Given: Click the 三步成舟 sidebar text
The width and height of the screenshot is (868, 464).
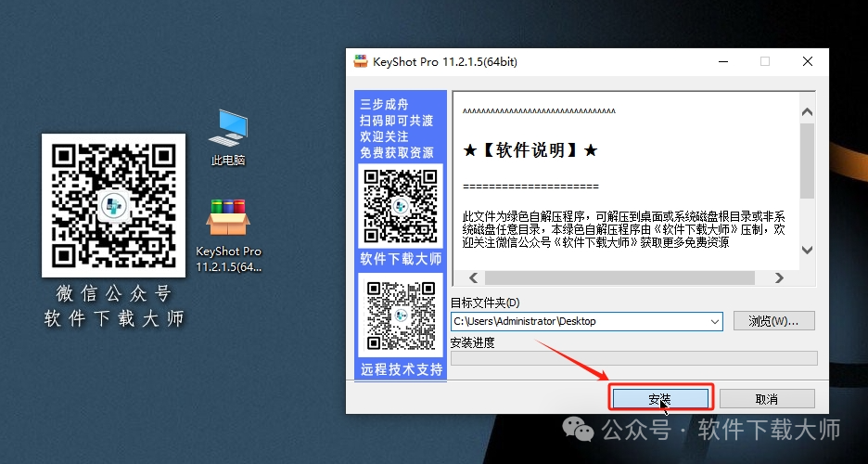Looking at the screenshot, I should point(384,105).
